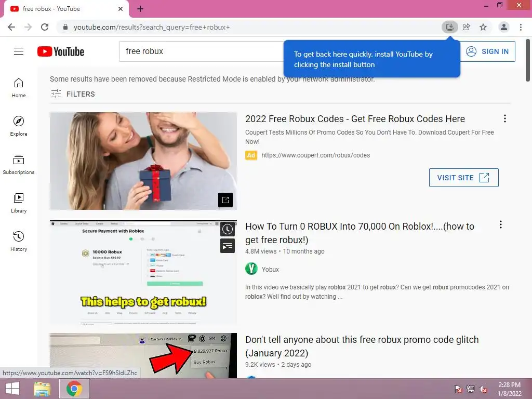
Task: Click the VISIT SITE button
Action: pos(464,178)
